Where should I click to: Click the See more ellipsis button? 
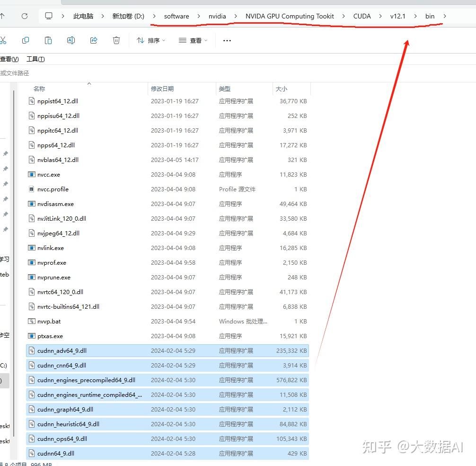tap(227, 40)
